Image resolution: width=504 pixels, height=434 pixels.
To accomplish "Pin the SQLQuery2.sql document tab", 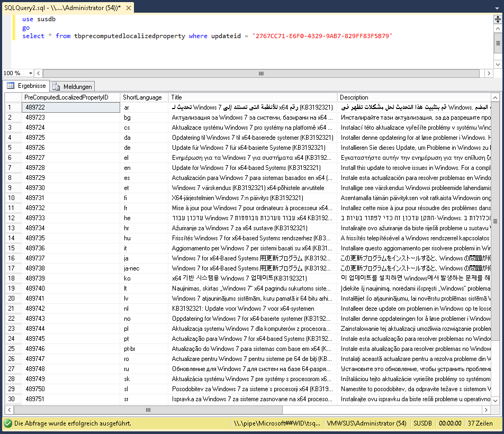I will [x=119, y=7].
